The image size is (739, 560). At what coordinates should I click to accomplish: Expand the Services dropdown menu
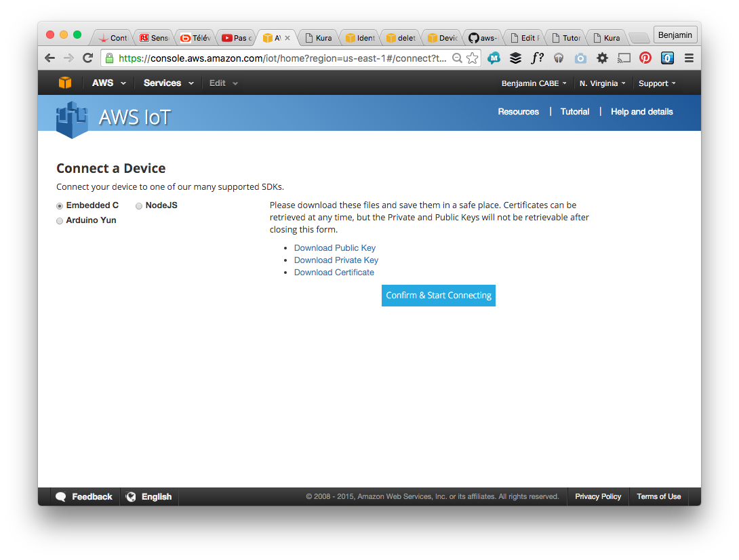(168, 83)
